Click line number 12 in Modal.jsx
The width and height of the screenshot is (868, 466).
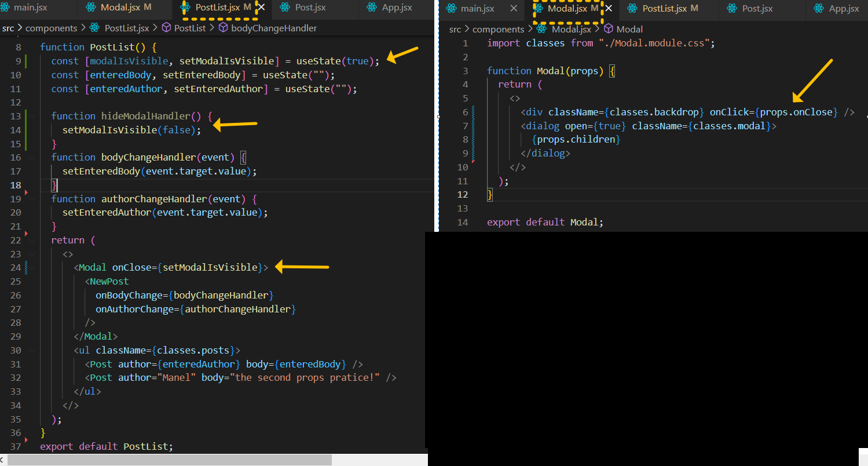point(463,195)
